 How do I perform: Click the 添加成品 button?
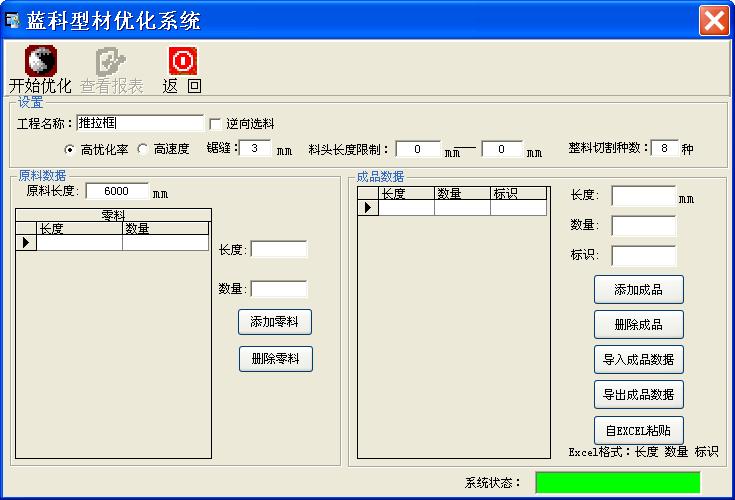pyautogui.click(x=638, y=290)
